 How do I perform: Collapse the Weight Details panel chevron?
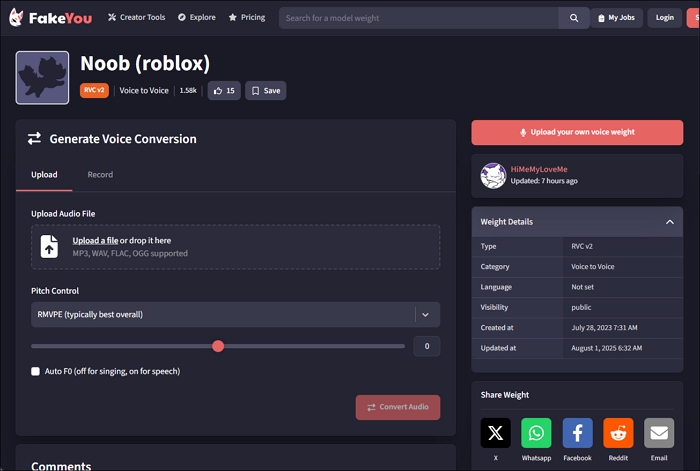(670, 222)
